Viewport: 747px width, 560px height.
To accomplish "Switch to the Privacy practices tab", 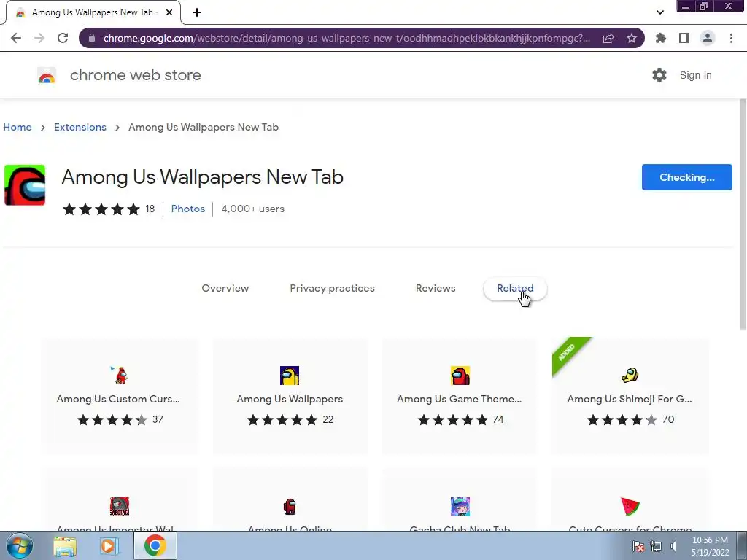I will pyautogui.click(x=332, y=288).
